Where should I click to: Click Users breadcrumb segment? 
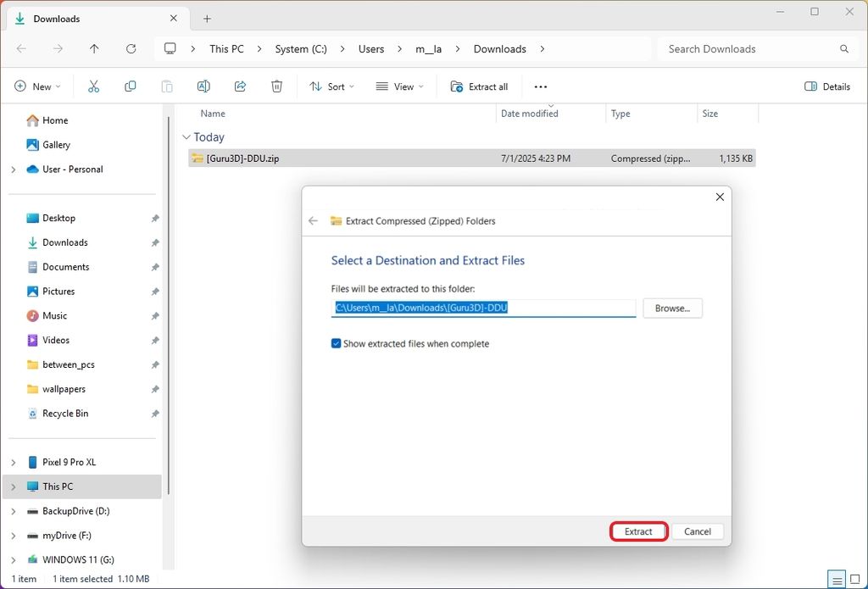tap(371, 48)
